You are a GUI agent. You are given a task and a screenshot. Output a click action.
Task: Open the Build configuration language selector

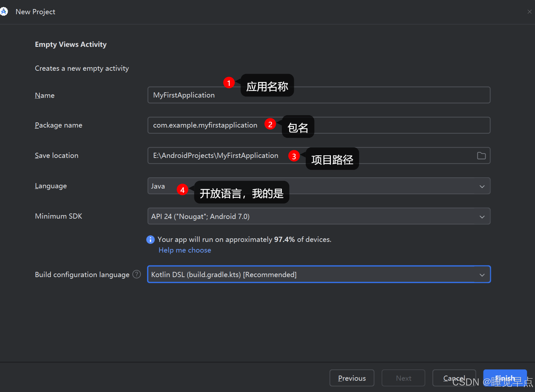(x=291, y=275)
